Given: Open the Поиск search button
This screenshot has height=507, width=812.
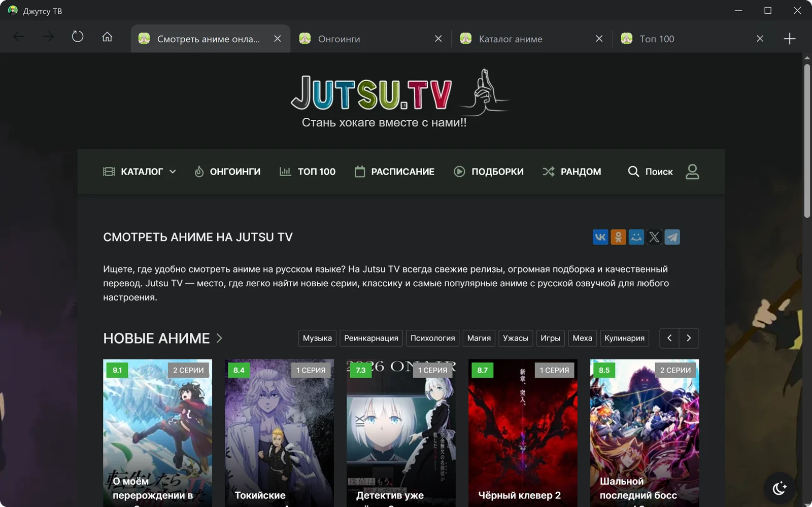Looking at the screenshot, I should pos(650,172).
